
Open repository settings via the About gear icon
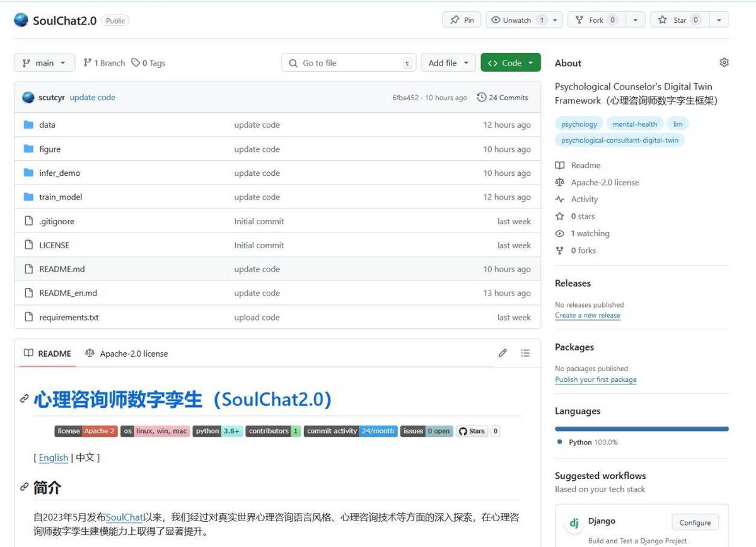pos(724,62)
